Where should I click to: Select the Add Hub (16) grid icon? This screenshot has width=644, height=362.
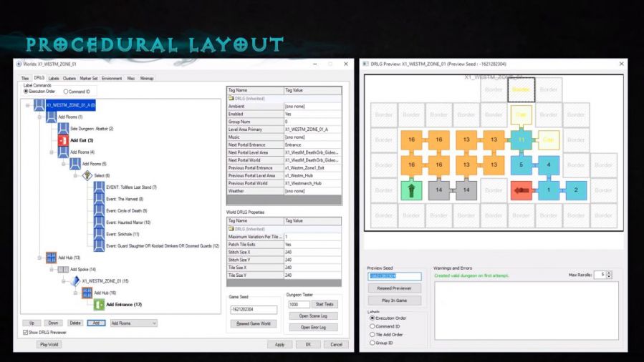(87, 293)
